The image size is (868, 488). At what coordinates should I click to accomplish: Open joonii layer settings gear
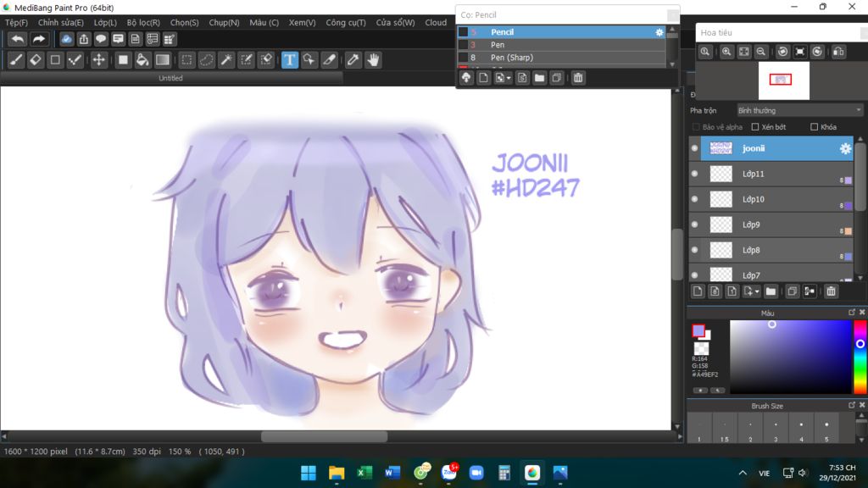[845, 148]
